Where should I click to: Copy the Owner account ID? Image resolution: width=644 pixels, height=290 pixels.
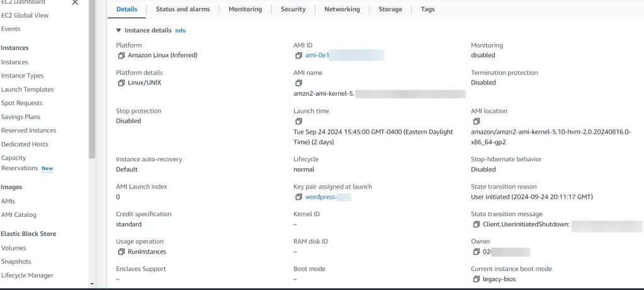477,252
